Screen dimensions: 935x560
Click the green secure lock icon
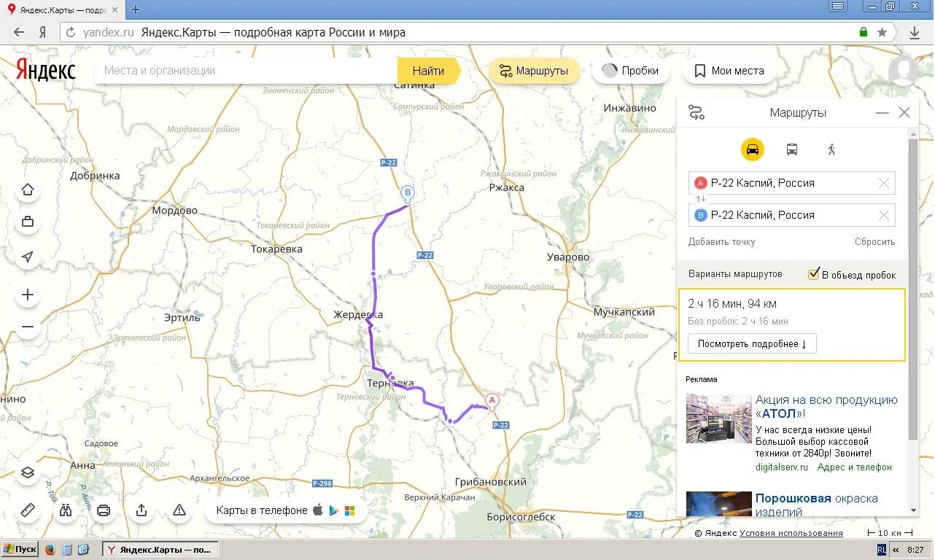pos(864,32)
